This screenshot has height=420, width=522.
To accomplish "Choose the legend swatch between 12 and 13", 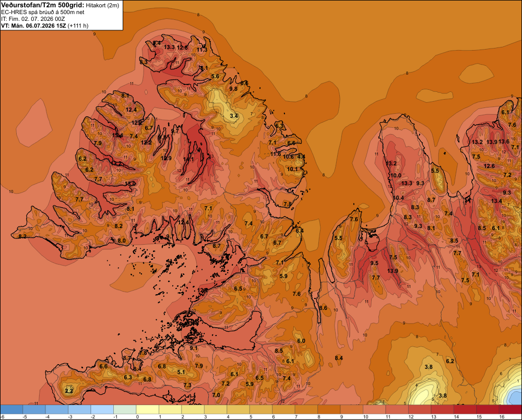I will click(x=420, y=410).
